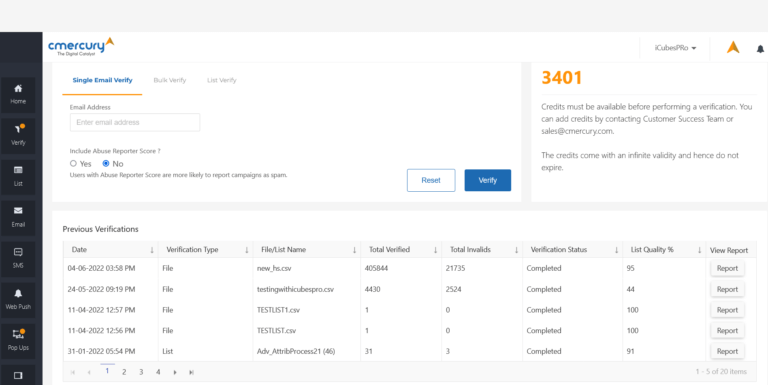Click the notification bell in the header
Image resolution: width=768 pixels, height=385 pixels.
[760, 49]
